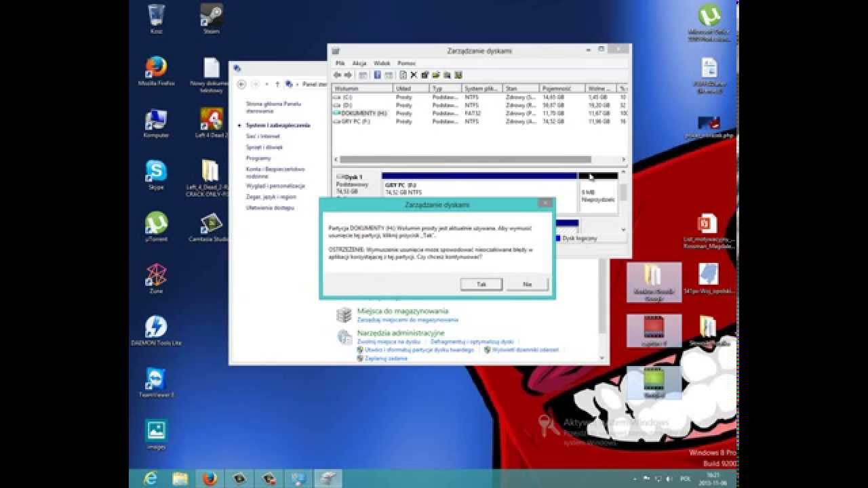Sort by the Wolumin column header

tap(362, 89)
